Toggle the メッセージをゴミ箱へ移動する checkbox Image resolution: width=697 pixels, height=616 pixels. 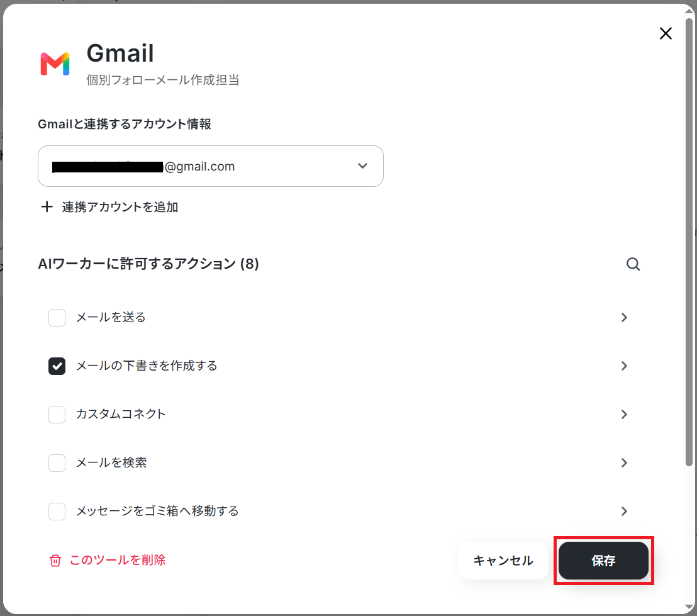click(x=57, y=512)
